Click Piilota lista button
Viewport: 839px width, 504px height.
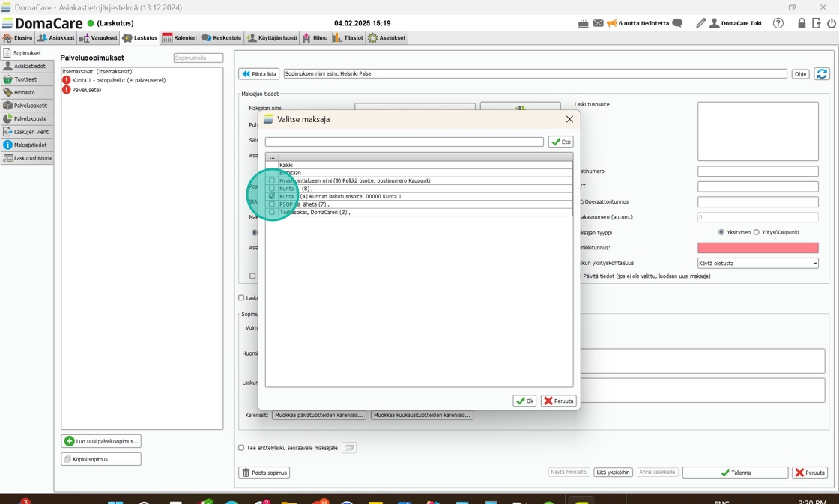pyautogui.click(x=259, y=74)
